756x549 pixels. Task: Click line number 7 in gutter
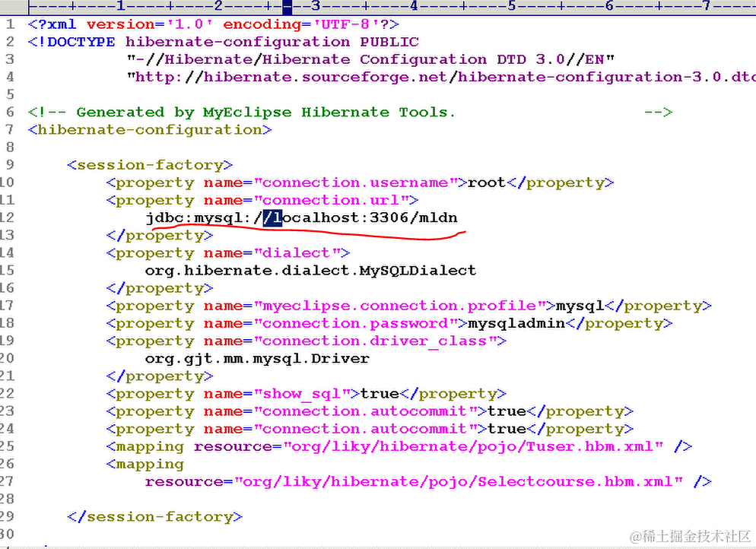(x=10, y=130)
